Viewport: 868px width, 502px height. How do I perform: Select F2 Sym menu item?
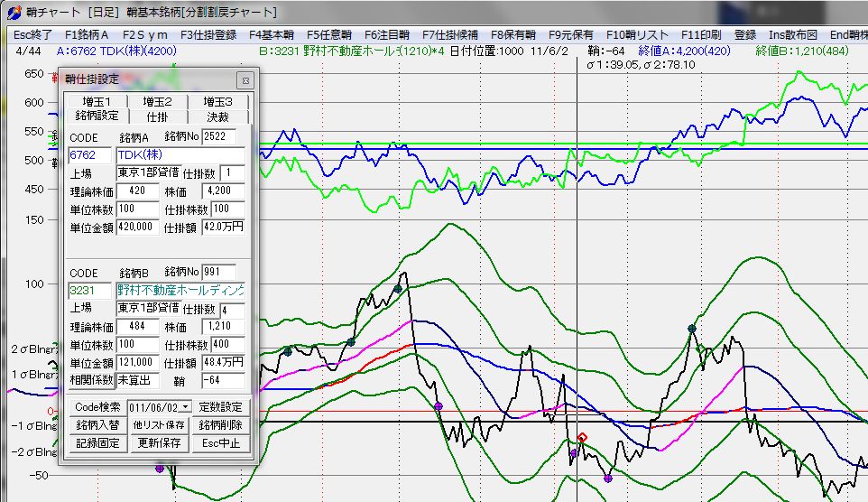(145, 35)
